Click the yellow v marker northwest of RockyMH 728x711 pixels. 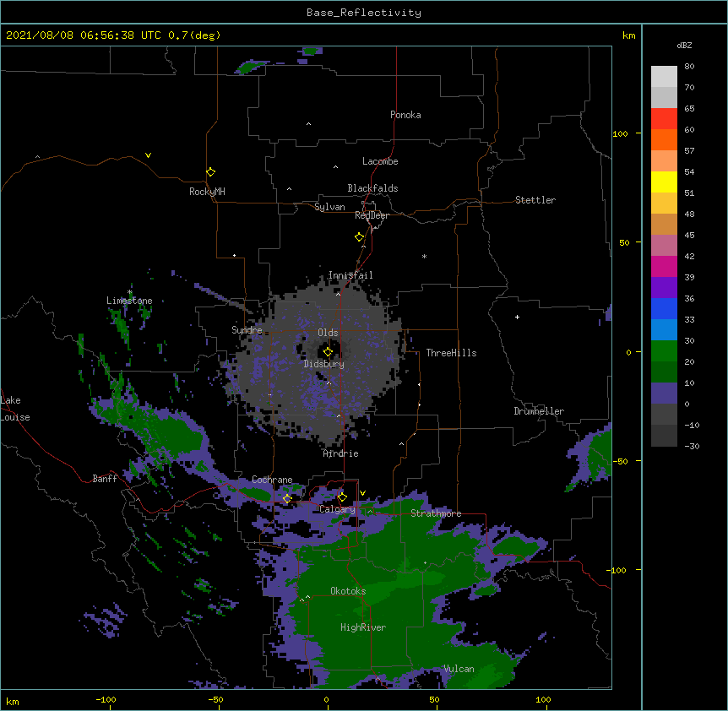(148, 155)
